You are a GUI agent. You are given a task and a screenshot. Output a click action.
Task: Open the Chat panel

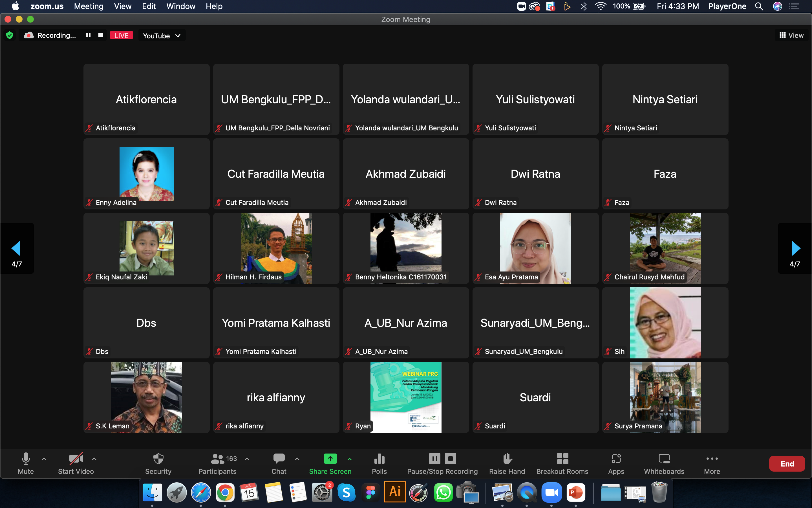point(279,463)
